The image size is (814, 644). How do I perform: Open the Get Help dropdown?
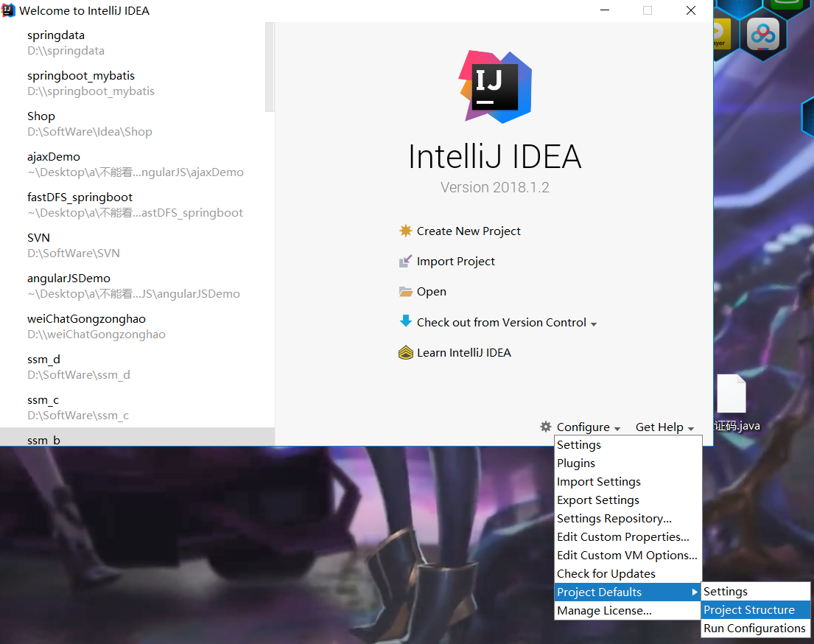(x=664, y=427)
